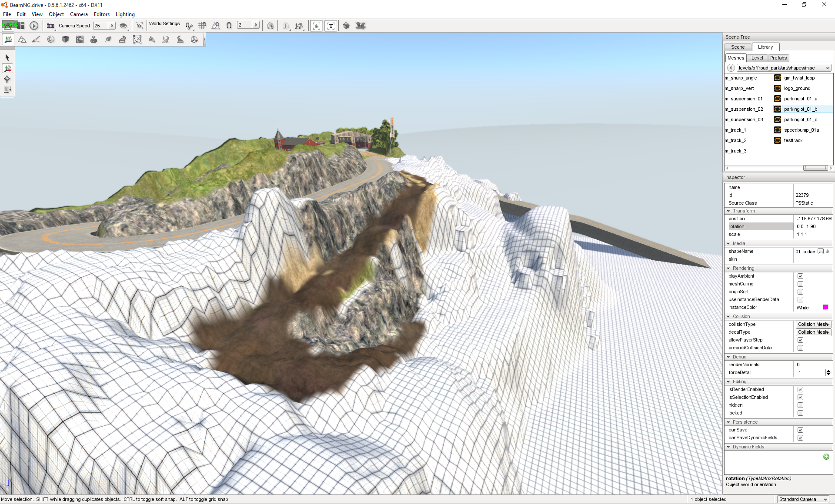Go back in the mesh library folder
Screen dimensions: 835x504
point(731,68)
